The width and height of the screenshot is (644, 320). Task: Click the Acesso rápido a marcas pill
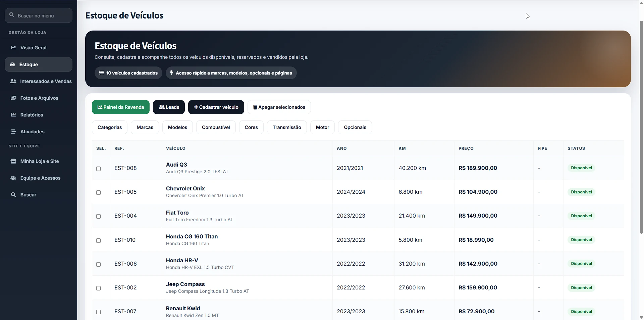[x=231, y=73]
